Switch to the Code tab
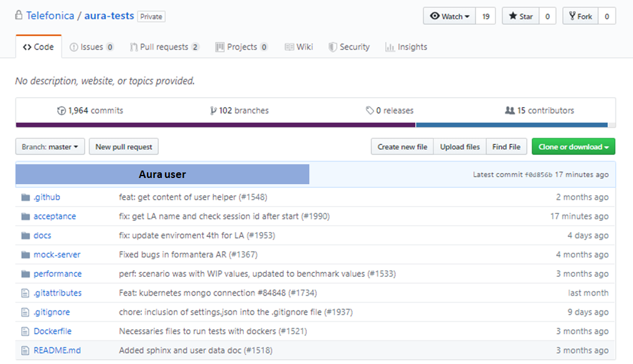The height and width of the screenshot is (364, 633). [39, 47]
